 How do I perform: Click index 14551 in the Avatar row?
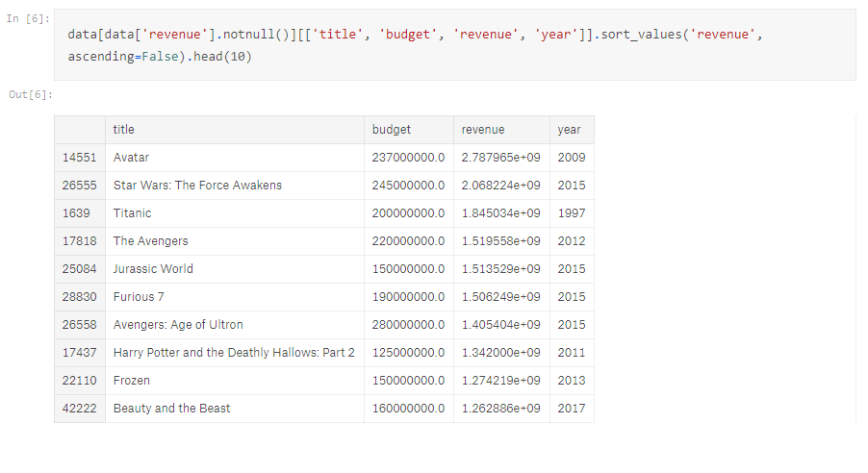(80, 158)
